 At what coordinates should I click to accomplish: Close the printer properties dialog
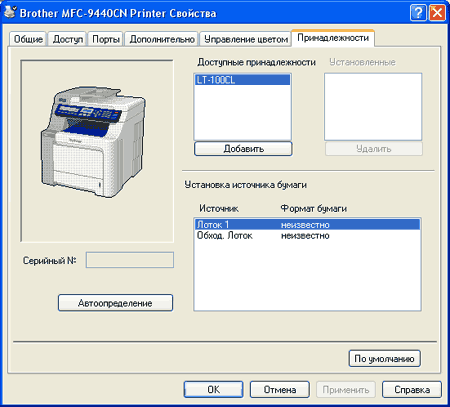(x=437, y=13)
